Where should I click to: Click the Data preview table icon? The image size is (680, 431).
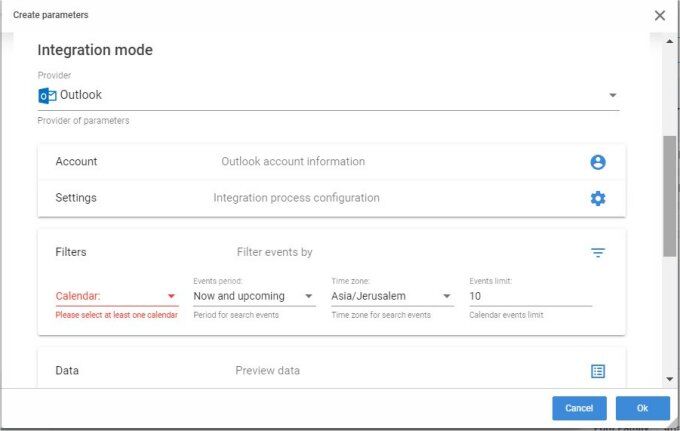click(x=597, y=371)
